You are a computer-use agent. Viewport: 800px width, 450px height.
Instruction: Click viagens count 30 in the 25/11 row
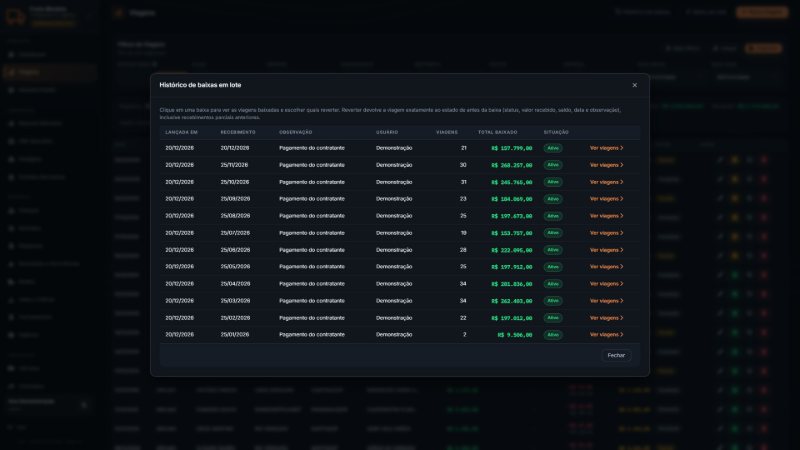coord(463,165)
